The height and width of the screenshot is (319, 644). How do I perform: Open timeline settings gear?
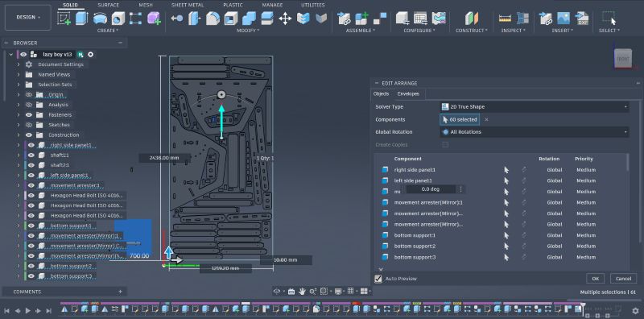tap(636, 311)
